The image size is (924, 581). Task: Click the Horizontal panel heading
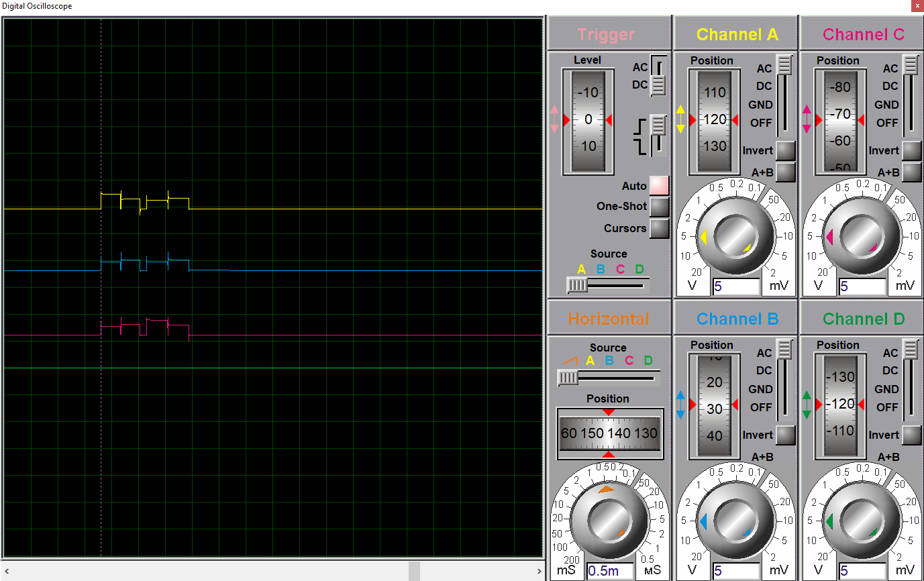point(608,319)
